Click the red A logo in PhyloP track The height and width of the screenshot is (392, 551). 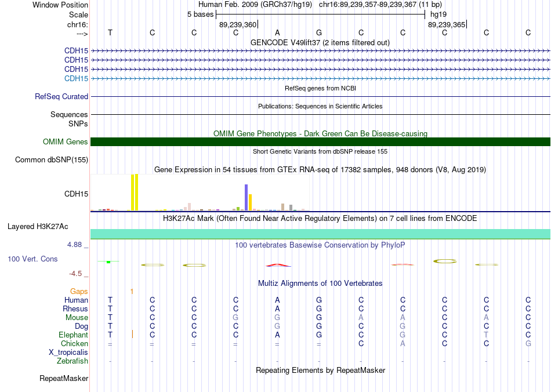coord(278,265)
